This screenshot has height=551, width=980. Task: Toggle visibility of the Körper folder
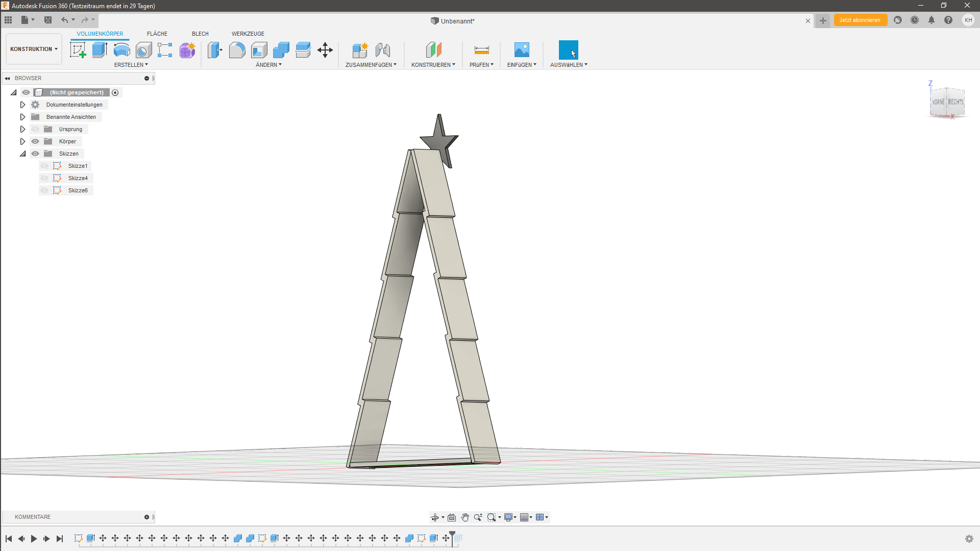coord(35,141)
